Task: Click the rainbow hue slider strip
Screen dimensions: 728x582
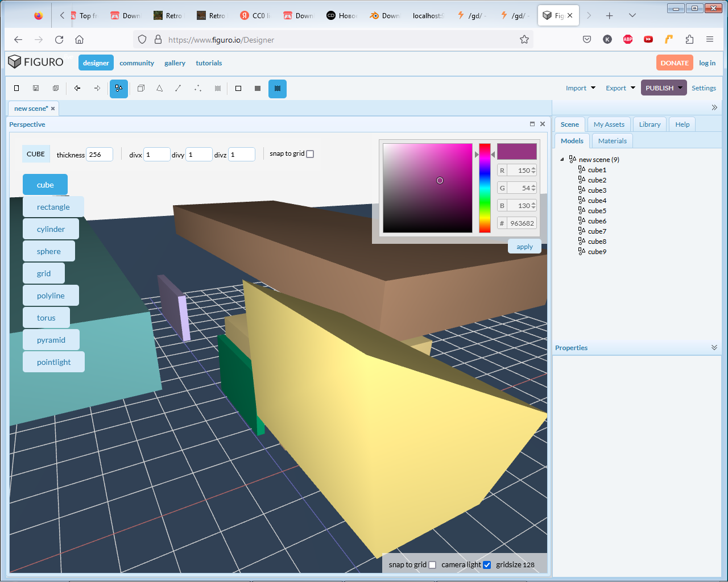Action: 485,188
